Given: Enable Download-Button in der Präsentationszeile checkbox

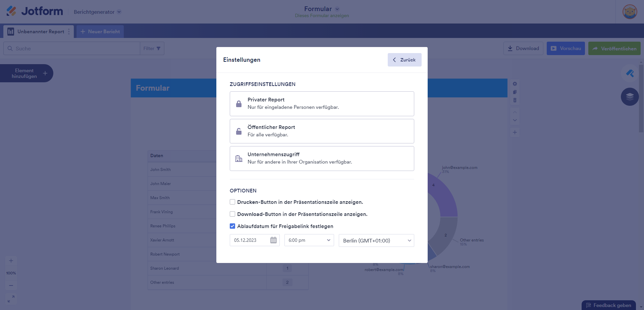Looking at the screenshot, I should click(232, 214).
